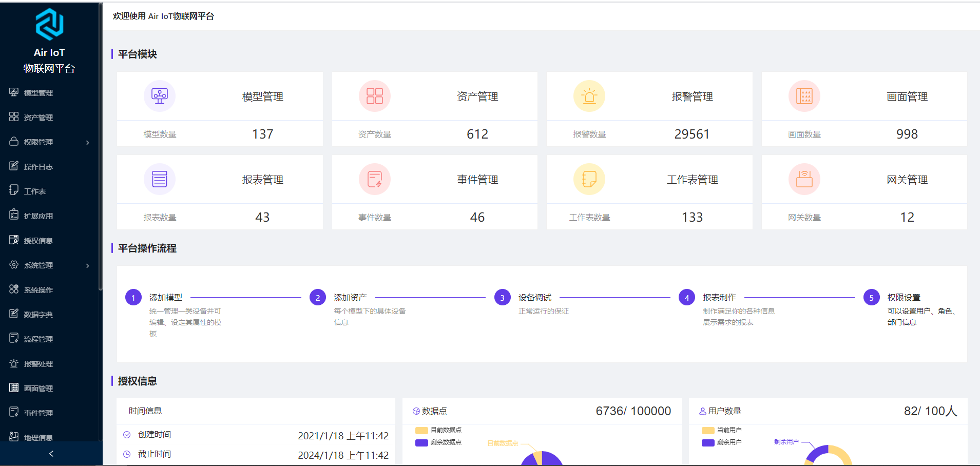The height and width of the screenshot is (466, 980).
Task: Click the yellow 工作表管理 card icon
Action: tap(589, 179)
